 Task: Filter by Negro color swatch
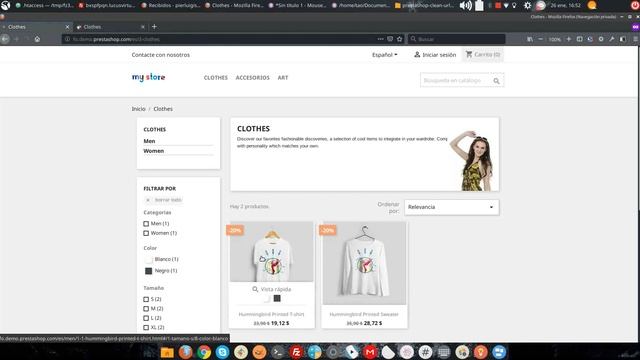point(148,271)
